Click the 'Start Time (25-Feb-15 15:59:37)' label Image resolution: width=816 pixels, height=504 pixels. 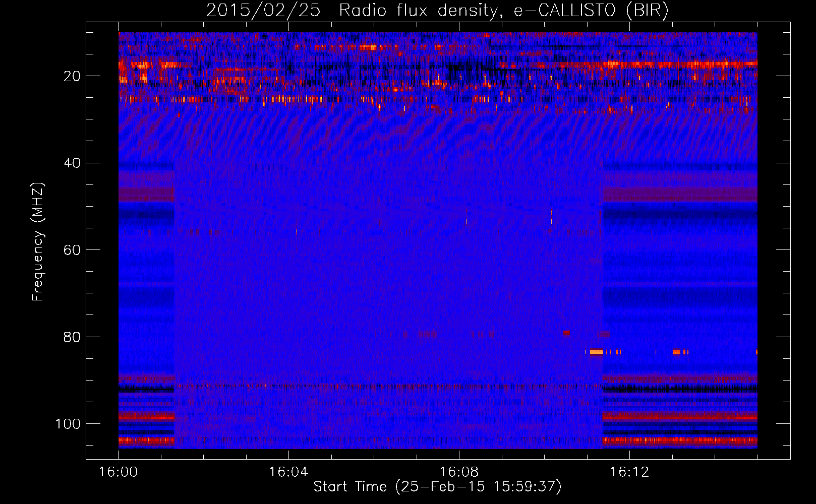click(x=437, y=487)
